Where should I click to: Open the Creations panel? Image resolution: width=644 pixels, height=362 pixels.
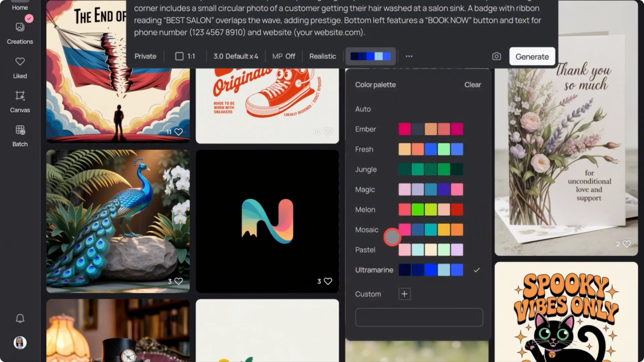coord(20,33)
